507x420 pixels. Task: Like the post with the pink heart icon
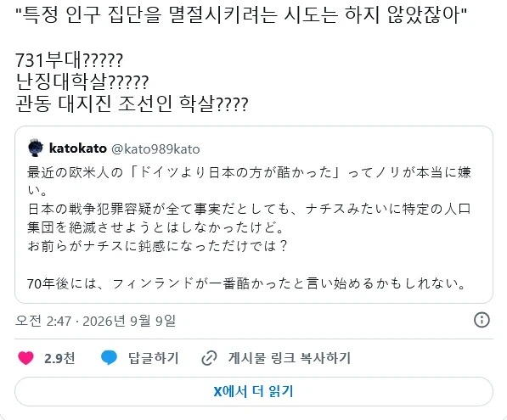[x=25, y=358]
